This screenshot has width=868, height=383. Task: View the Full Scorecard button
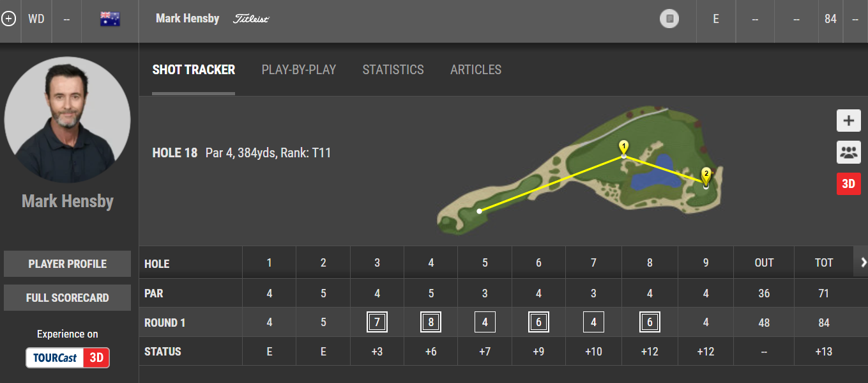tap(67, 298)
